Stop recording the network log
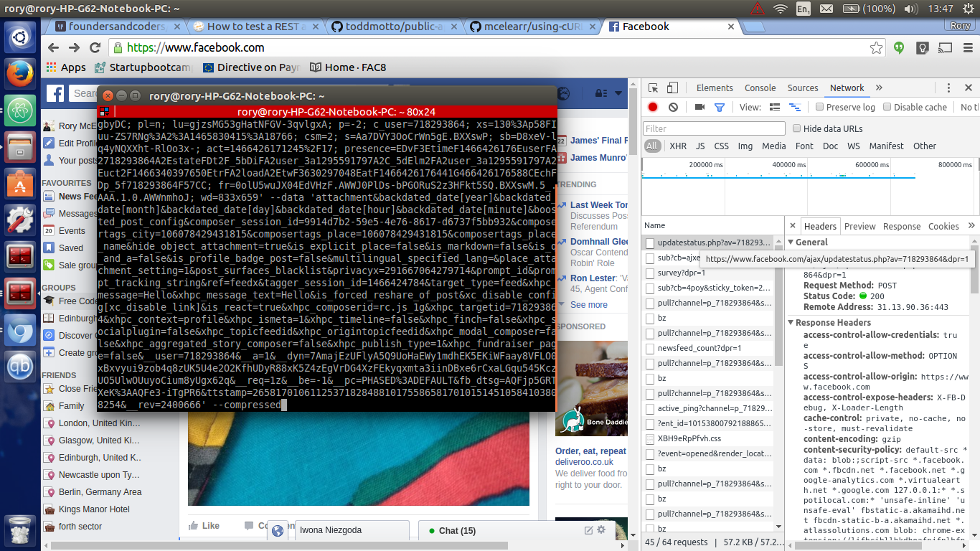Viewport: 980px width, 551px height. click(x=653, y=107)
